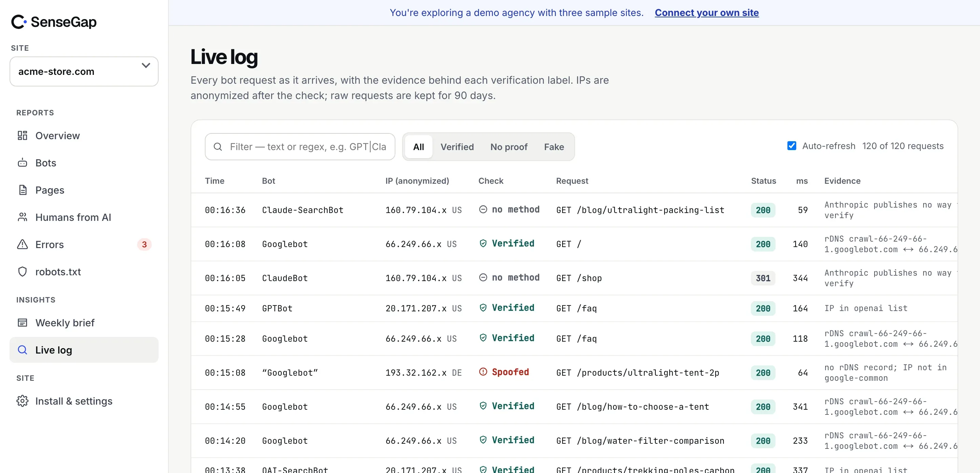Click the SenseGap logo icon
This screenshot has width=980, height=473.
point(19,22)
